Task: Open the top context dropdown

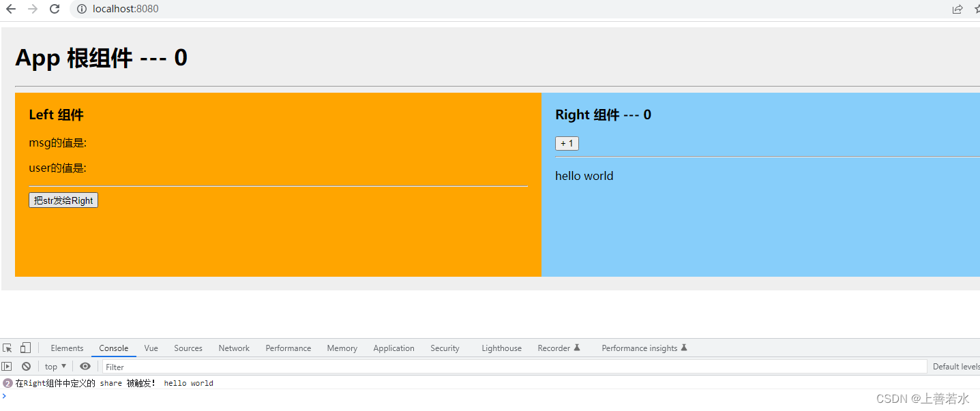Action: [56, 366]
